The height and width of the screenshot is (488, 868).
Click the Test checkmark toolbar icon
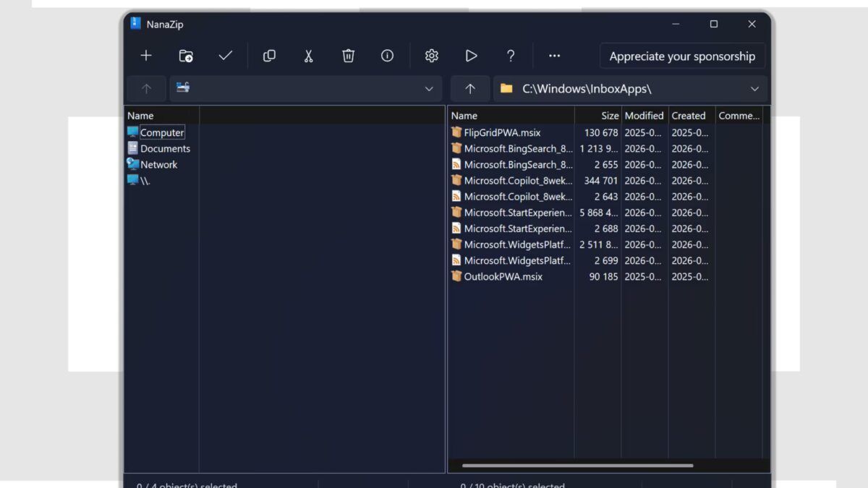tap(226, 56)
